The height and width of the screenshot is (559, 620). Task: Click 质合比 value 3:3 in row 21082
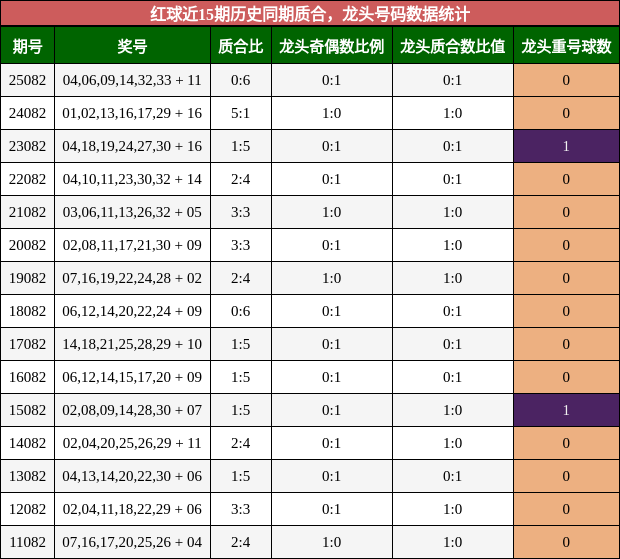(x=241, y=212)
